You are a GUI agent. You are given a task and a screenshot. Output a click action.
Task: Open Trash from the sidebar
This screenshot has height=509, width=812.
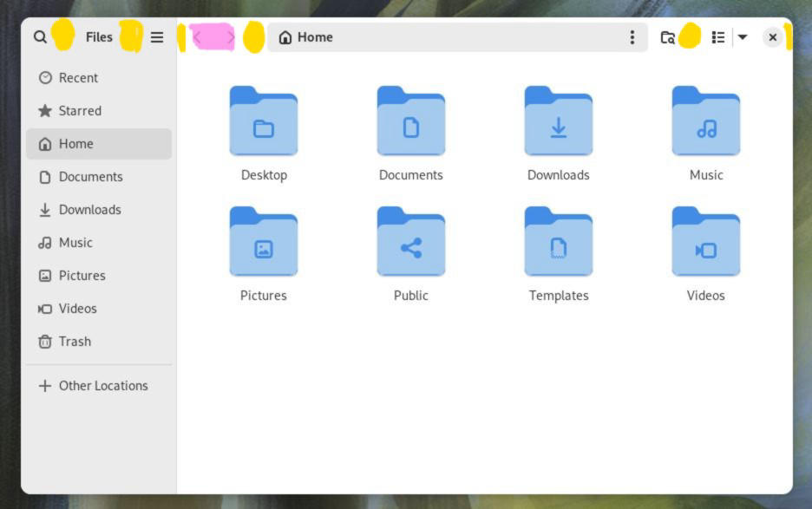click(75, 342)
